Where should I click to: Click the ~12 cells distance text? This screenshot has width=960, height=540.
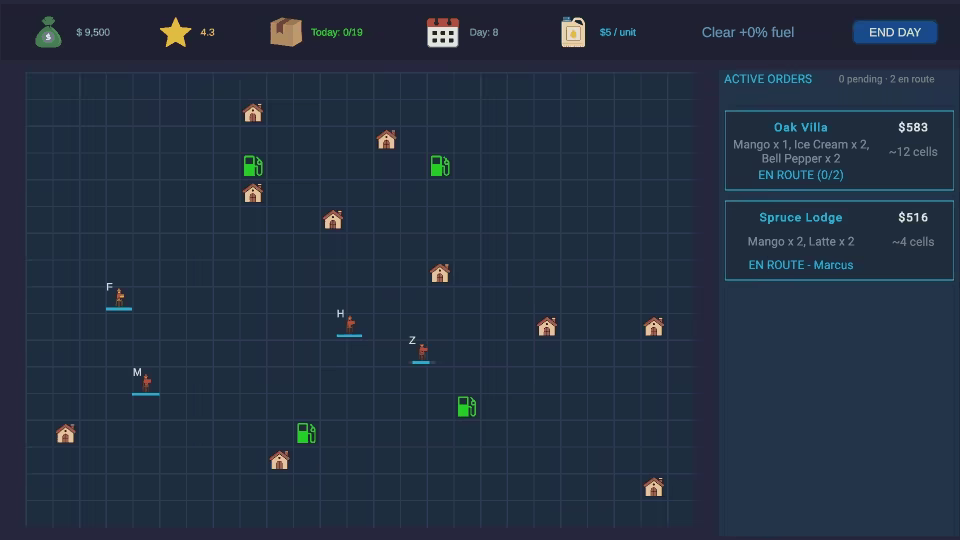click(x=913, y=152)
